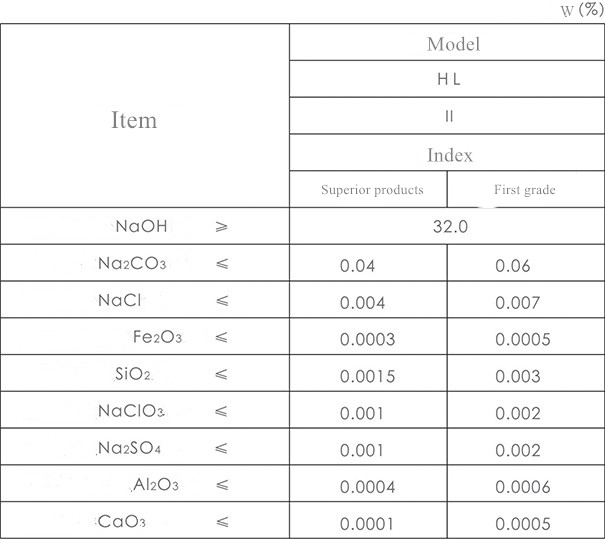Click the 0.0001 value for CaO3
The image size is (605, 539).
pyautogui.click(x=367, y=524)
